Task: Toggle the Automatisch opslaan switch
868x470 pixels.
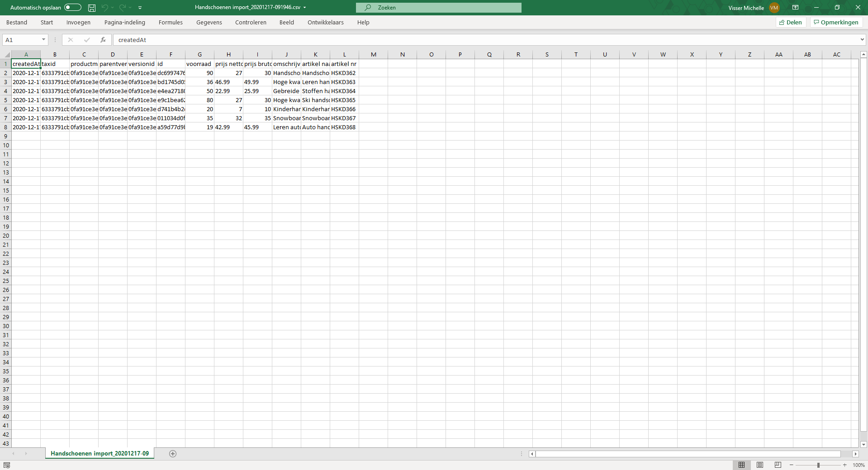Action: [x=72, y=8]
